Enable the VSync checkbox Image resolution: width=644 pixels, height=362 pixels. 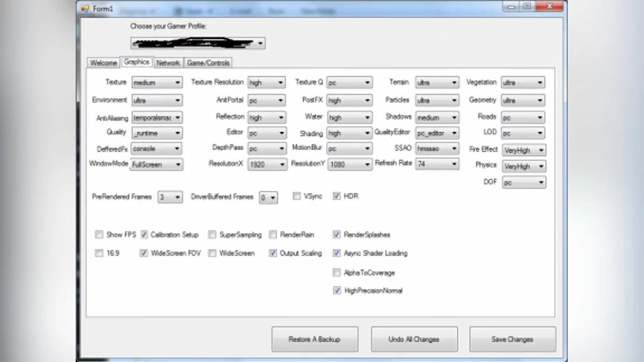(297, 196)
